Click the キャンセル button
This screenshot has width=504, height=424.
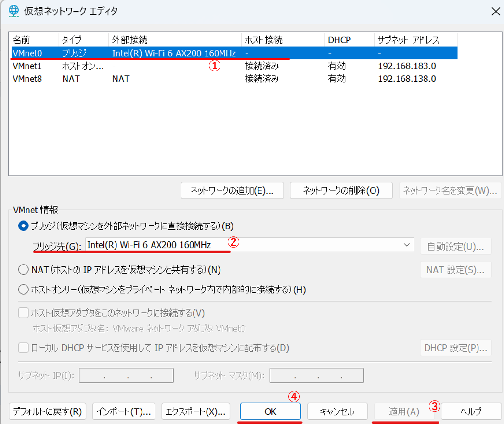coord(337,411)
